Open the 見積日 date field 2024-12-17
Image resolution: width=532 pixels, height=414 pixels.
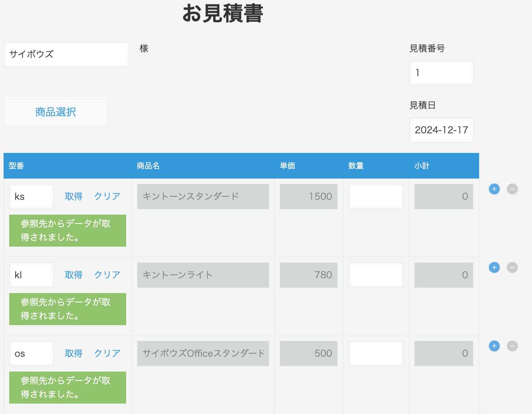pyautogui.click(x=441, y=130)
